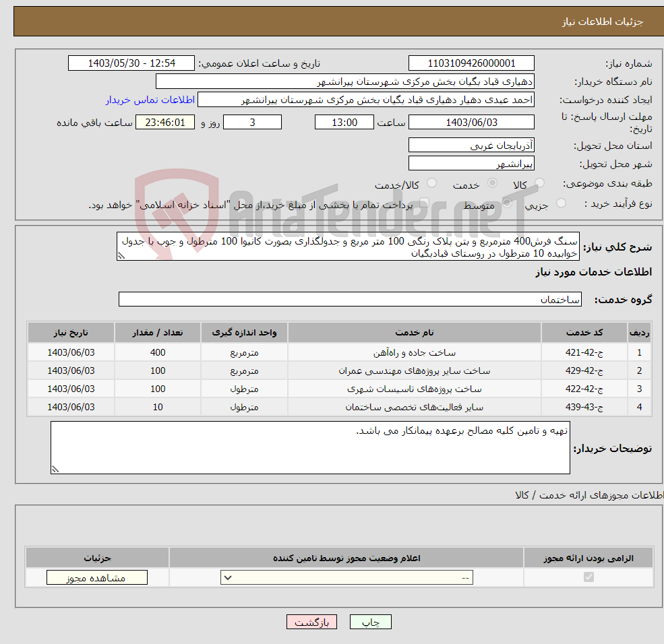This screenshot has width=664, height=644.
Task: Click the buyer organization name field
Action: [344, 82]
